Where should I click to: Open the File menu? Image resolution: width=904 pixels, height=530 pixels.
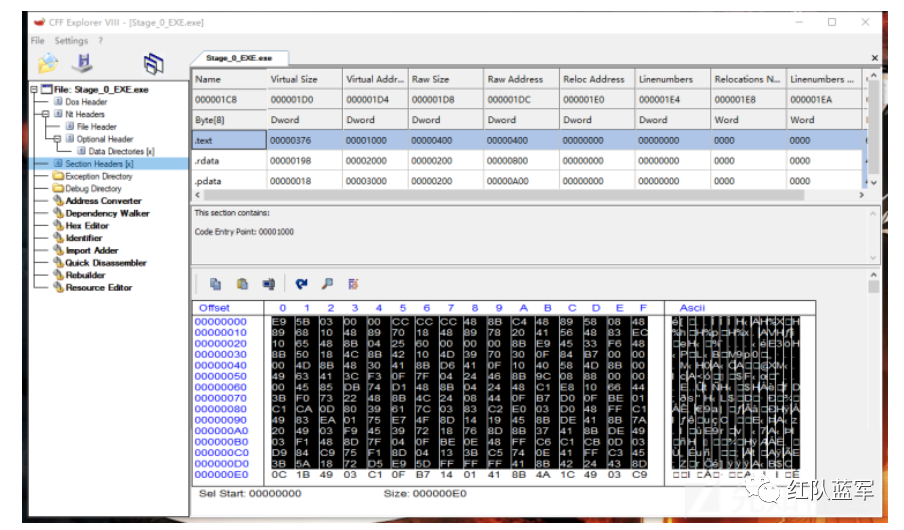(37, 40)
